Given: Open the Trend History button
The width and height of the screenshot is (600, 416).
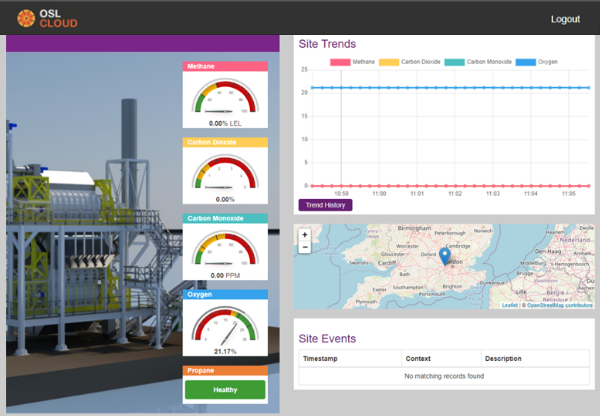Looking at the screenshot, I should (x=325, y=204).
